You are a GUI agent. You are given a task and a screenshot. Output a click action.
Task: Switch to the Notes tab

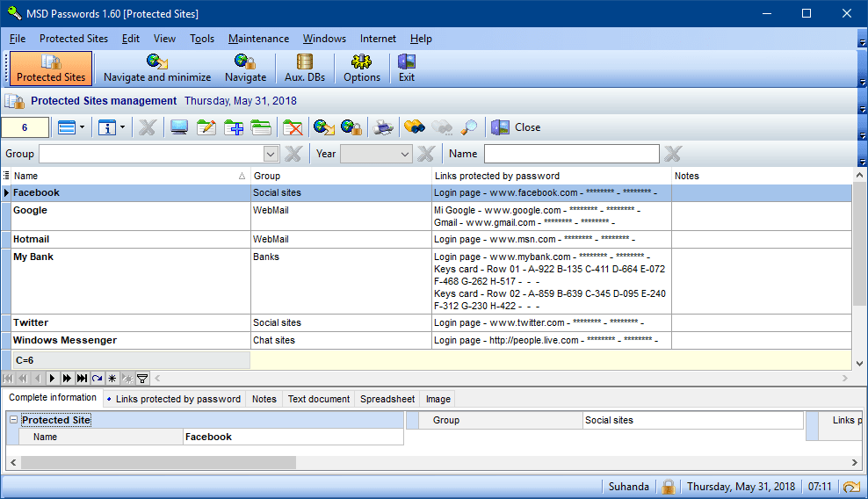(x=264, y=399)
